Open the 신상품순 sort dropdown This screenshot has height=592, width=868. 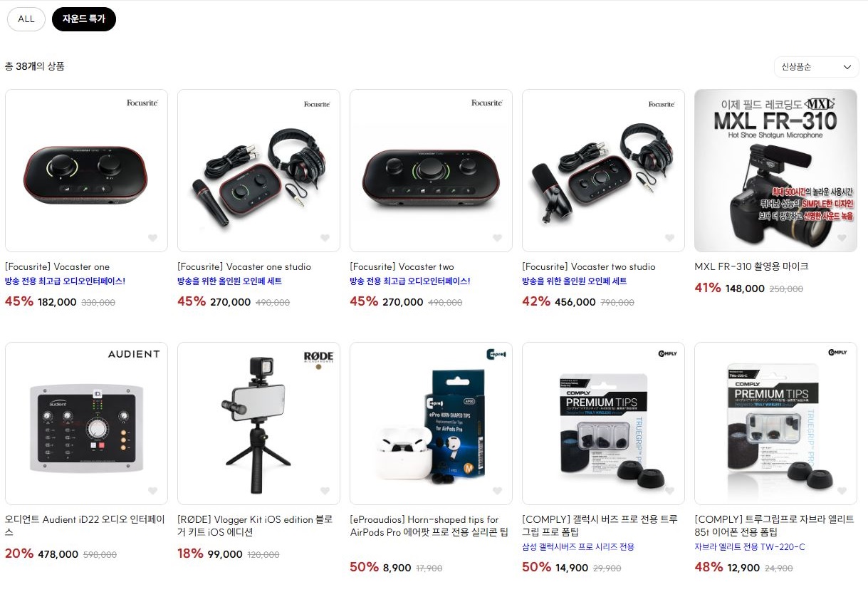tap(816, 67)
